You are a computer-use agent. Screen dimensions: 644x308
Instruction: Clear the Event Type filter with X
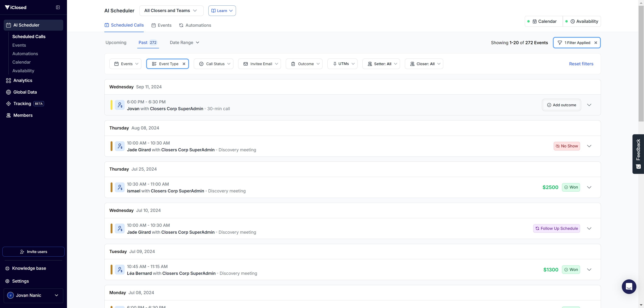pos(184,64)
